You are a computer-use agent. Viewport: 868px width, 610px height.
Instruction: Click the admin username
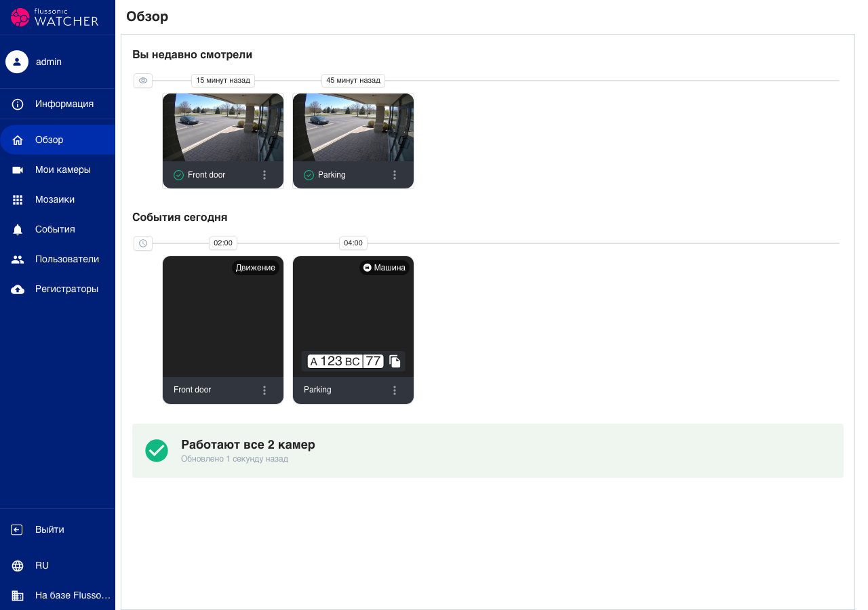tap(49, 62)
